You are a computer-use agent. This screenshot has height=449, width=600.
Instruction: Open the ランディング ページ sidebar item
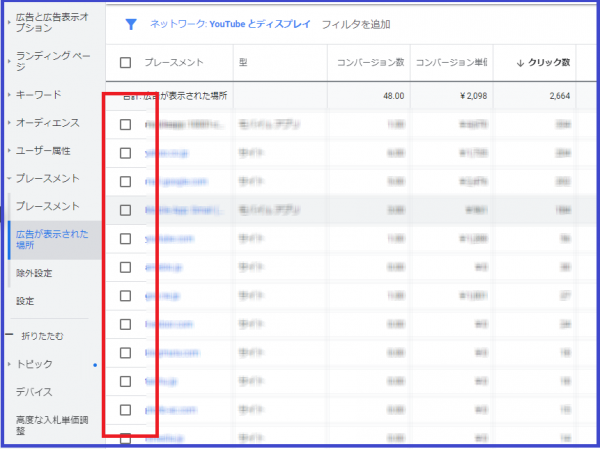click(x=54, y=60)
